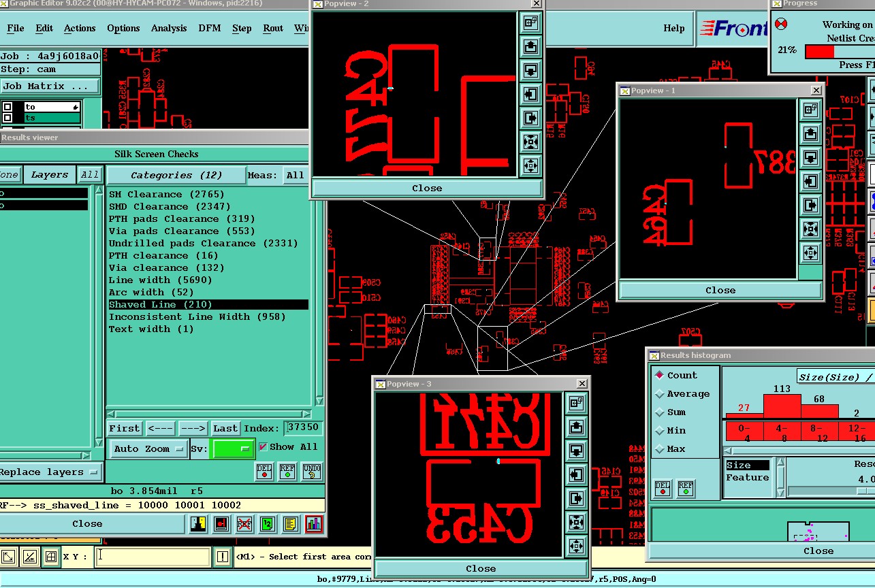Open the File menu
Image resolution: width=875 pixels, height=588 pixels.
[15, 28]
